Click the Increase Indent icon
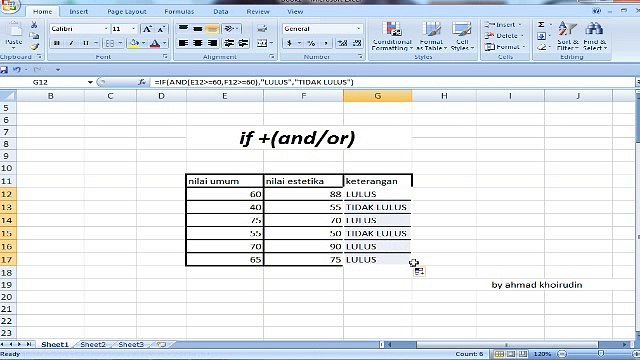The height and width of the screenshot is (360, 640). [x=243, y=43]
